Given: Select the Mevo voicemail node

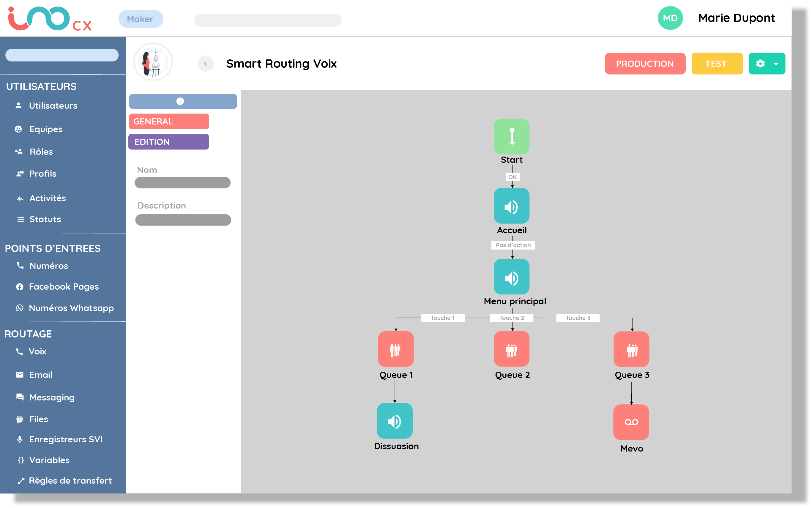Looking at the screenshot, I should point(631,422).
